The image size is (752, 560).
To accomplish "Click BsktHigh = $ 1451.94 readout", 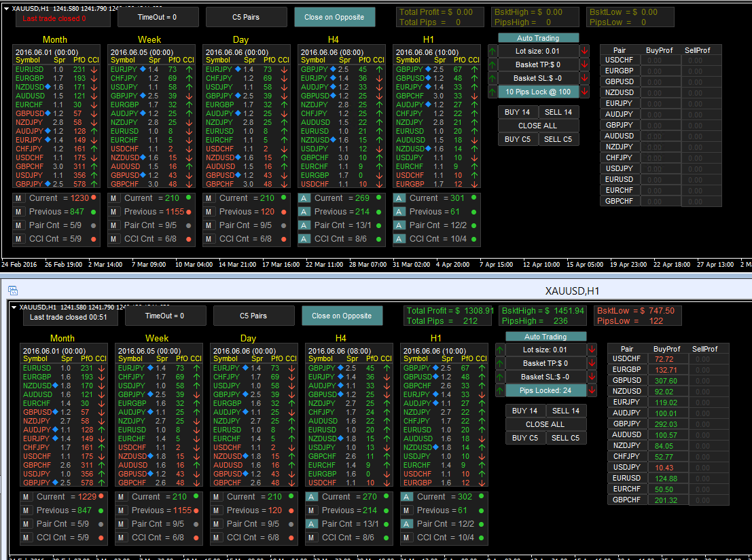I will pyautogui.click(x=543, y=311).
